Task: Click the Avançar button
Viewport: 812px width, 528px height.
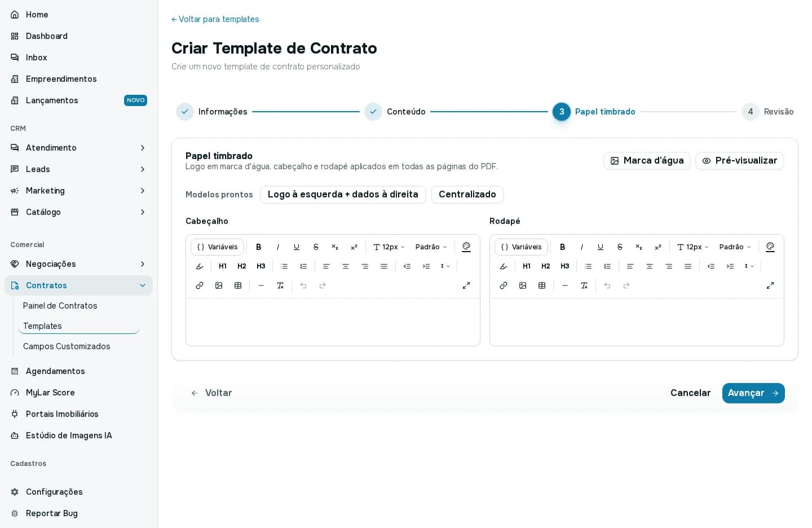Action: (x=753, y=393)
